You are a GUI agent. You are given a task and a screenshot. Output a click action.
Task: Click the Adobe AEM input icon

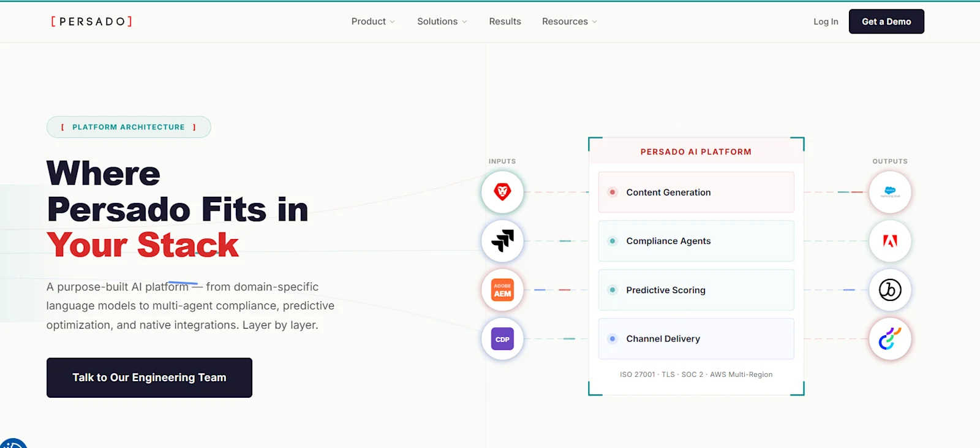(x=502, y=290)
